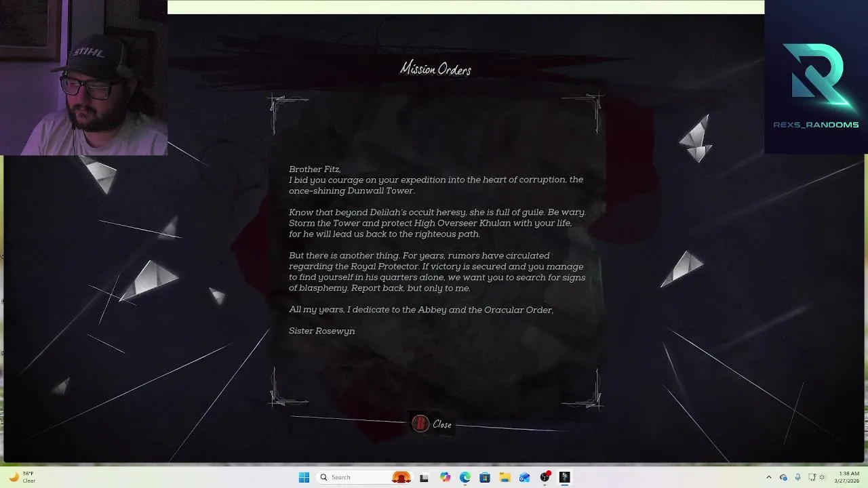Open Task View from the taskbar
The width and height of the screenshot is (868, 488).
tap(424, 477)
